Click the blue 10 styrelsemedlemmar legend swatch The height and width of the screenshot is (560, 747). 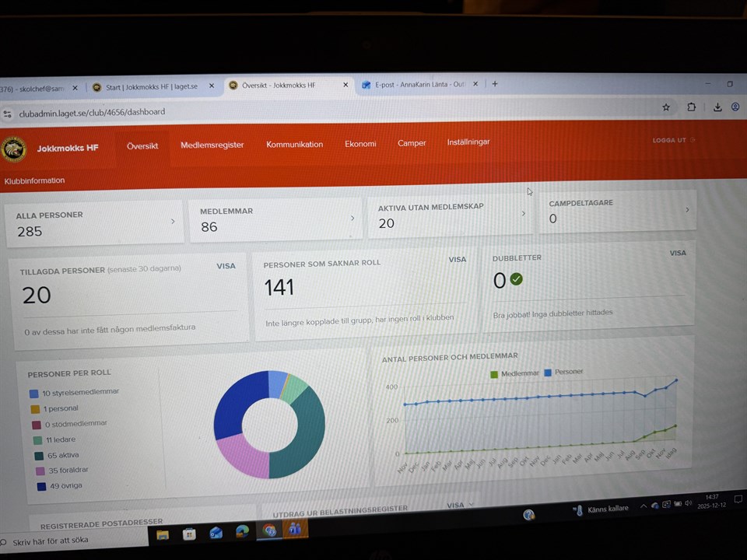[x=33, y=394]
